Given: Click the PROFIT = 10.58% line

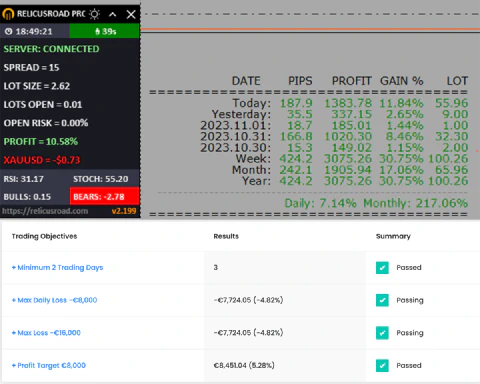Looking at the screenshot, I should coord(40,142).
